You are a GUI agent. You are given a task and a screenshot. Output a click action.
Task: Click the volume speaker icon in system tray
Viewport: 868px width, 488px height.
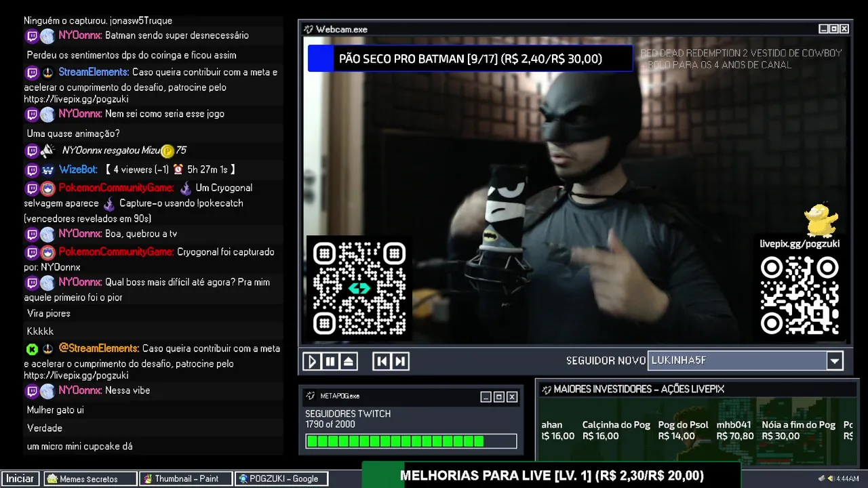[830, 479]
